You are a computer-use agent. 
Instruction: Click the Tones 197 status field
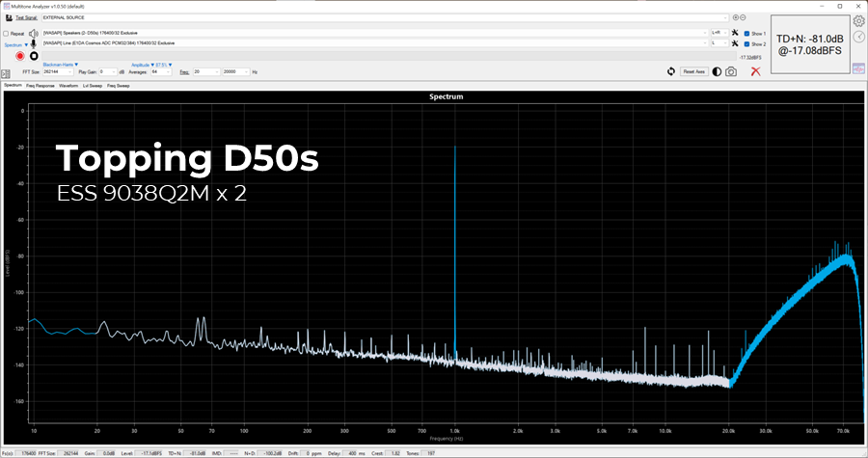429,453
